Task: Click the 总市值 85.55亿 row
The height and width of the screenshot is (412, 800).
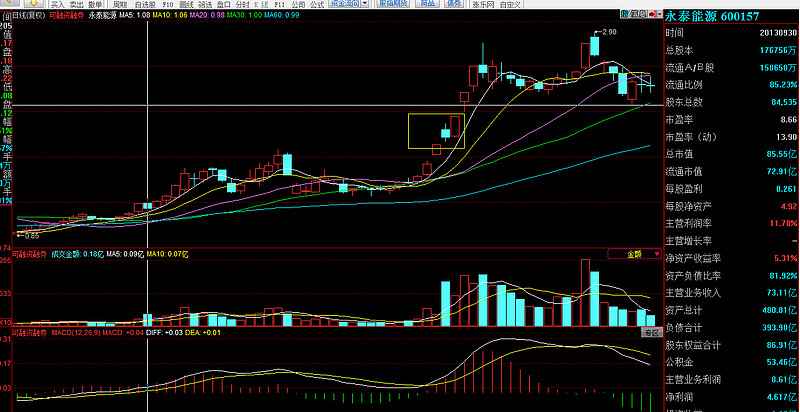Action: click(x=731, y=153)
